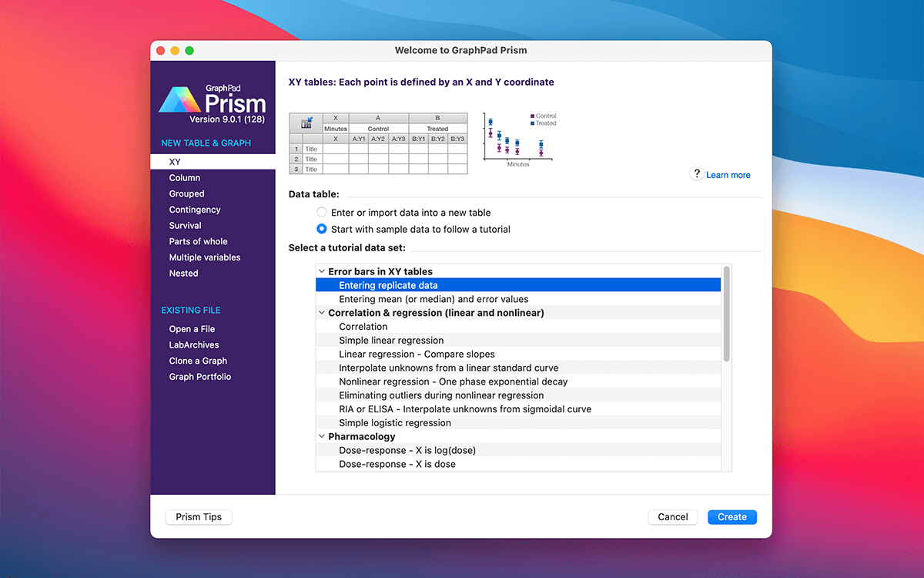Viewport: 924px width, 578px height.
Task: Click the Cancel button
Action: pyautogui.click(x=673, y=517)
